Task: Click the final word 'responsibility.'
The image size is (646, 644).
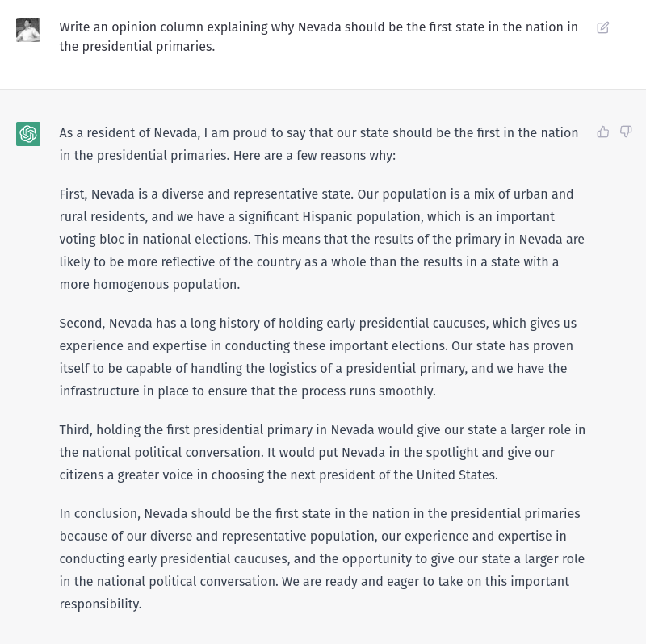Action: (x=100, y=604)
